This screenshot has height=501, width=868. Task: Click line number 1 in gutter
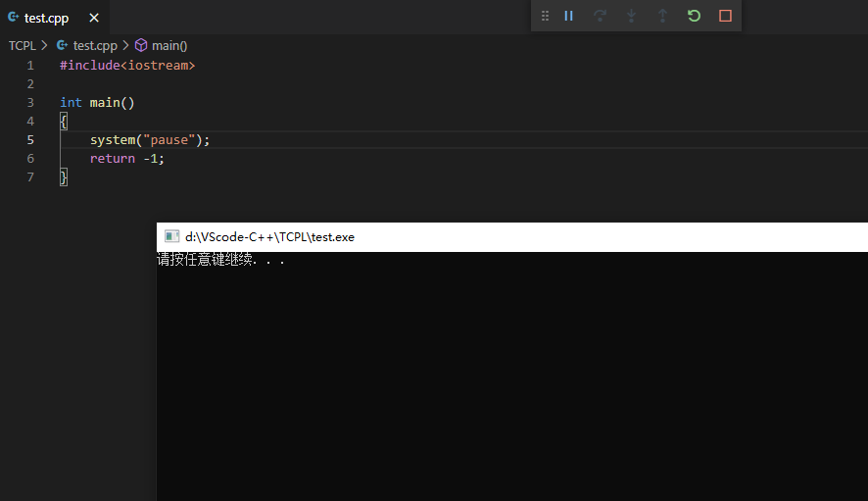pyautogui.click(x=30, y=66)
